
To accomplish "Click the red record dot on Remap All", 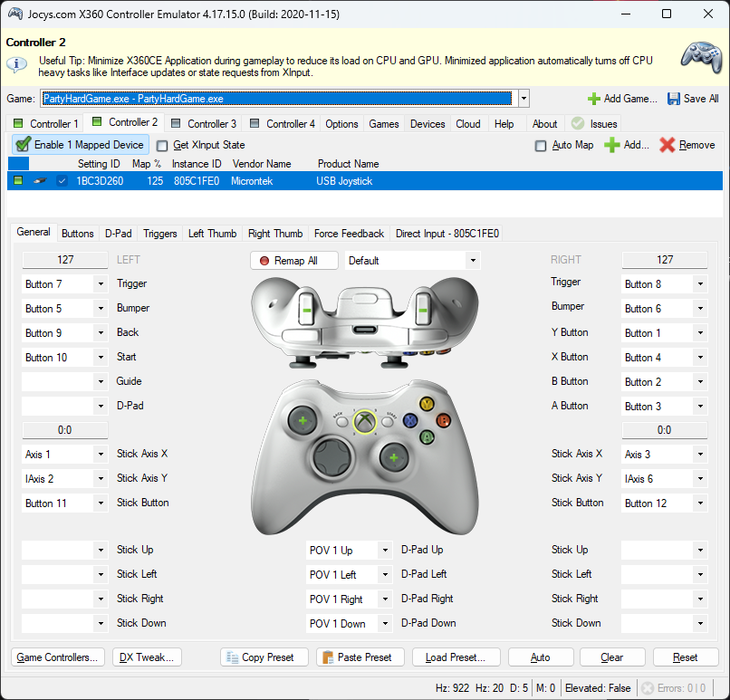I will [x=264, y=261].
